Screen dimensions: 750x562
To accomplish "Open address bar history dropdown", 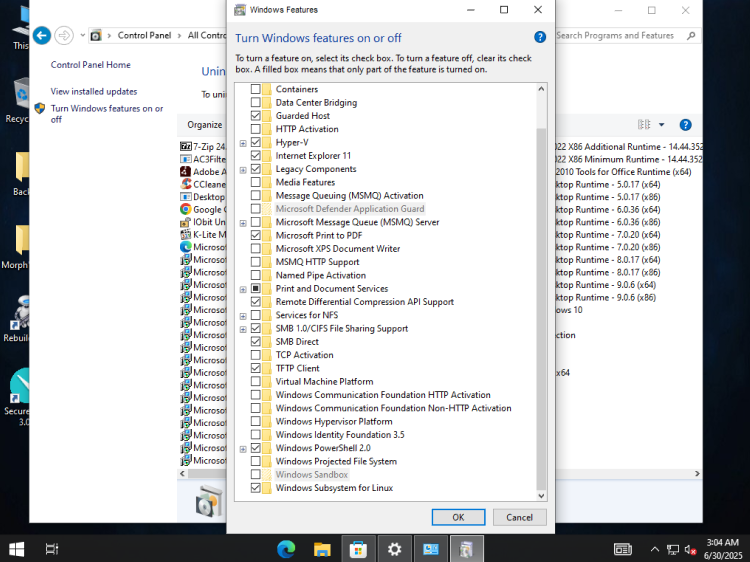I will tap(82, 35).
